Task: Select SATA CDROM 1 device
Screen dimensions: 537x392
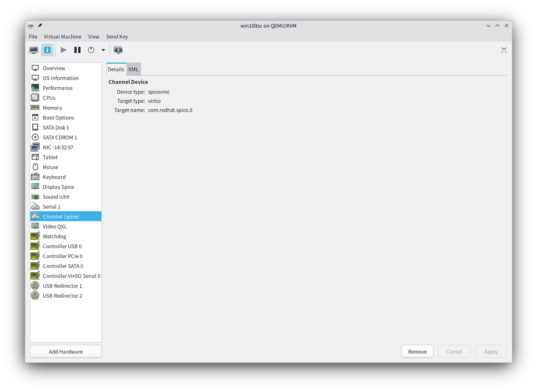Action: tap(60, 137)
